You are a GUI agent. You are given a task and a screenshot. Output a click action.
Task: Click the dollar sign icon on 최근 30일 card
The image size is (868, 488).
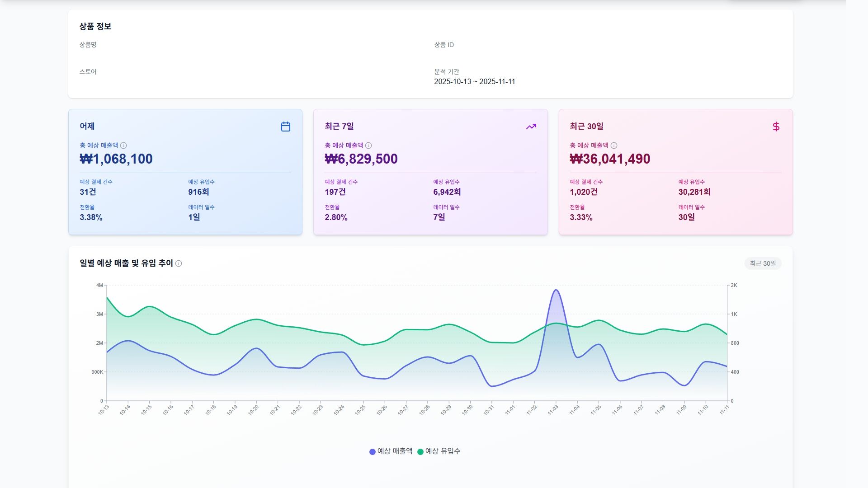776,127
